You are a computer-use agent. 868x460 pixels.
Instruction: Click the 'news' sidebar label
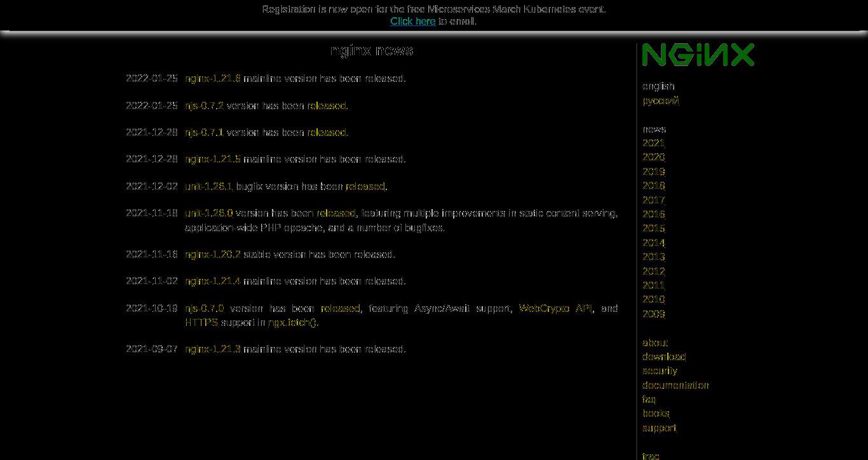(654, 128)
